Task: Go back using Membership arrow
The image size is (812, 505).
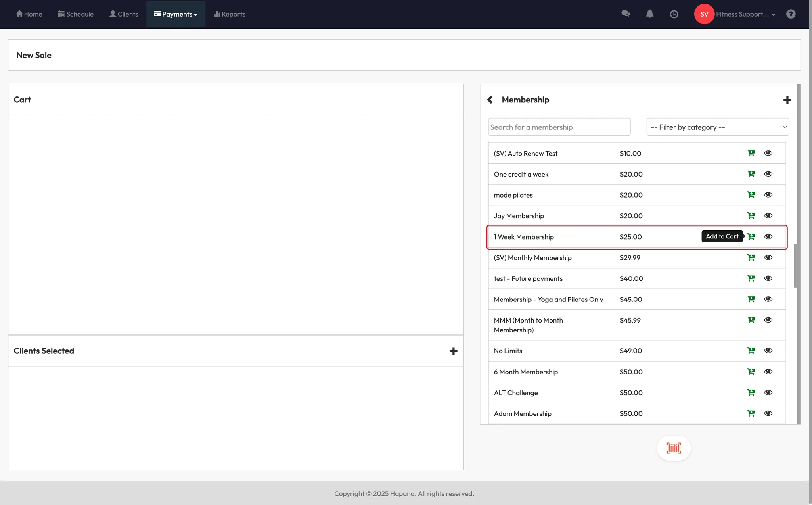Action: [x=490, y=100]
